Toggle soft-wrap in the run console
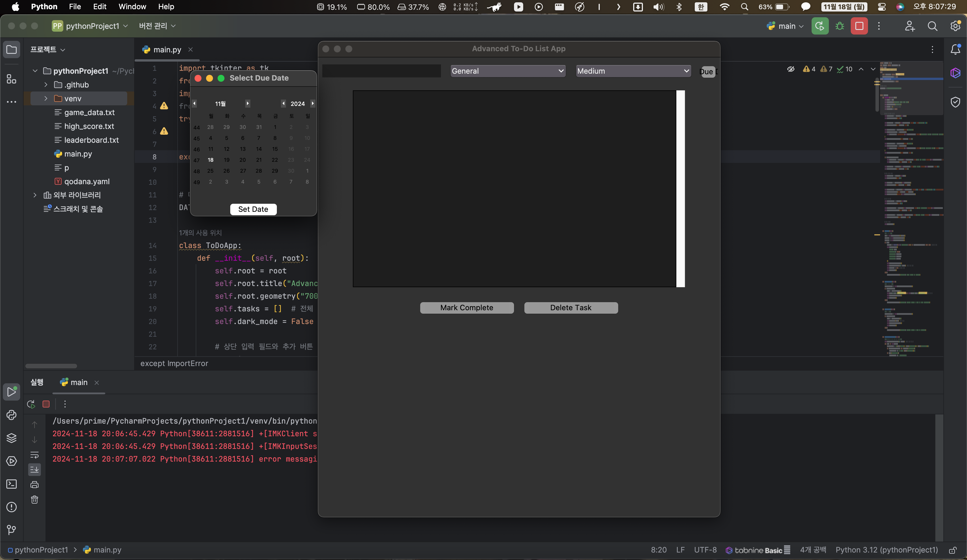 [x=35, y=455]
